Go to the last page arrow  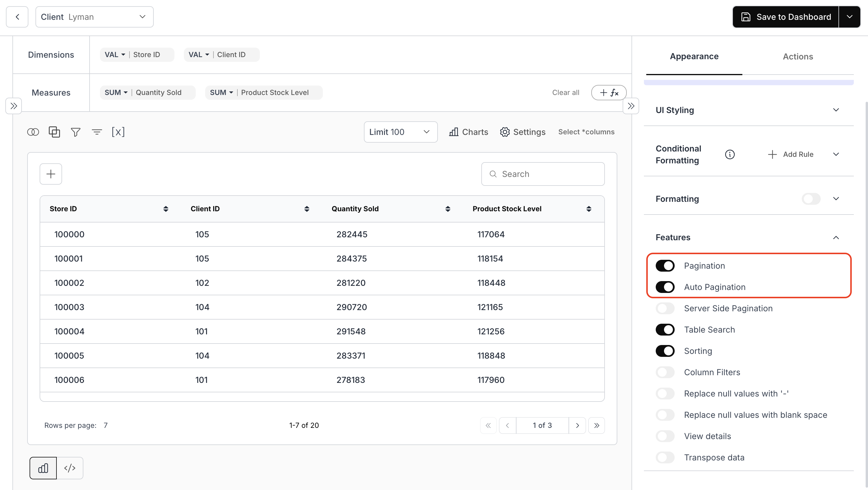(596, 425)
